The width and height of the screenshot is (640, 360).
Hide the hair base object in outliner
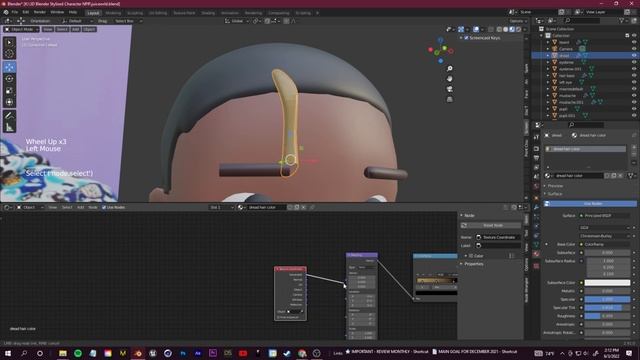(x=634, y=76)
